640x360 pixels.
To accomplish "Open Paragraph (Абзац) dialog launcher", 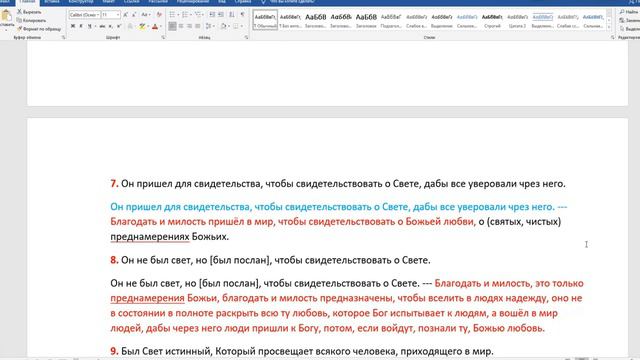I will pos(247,38).
